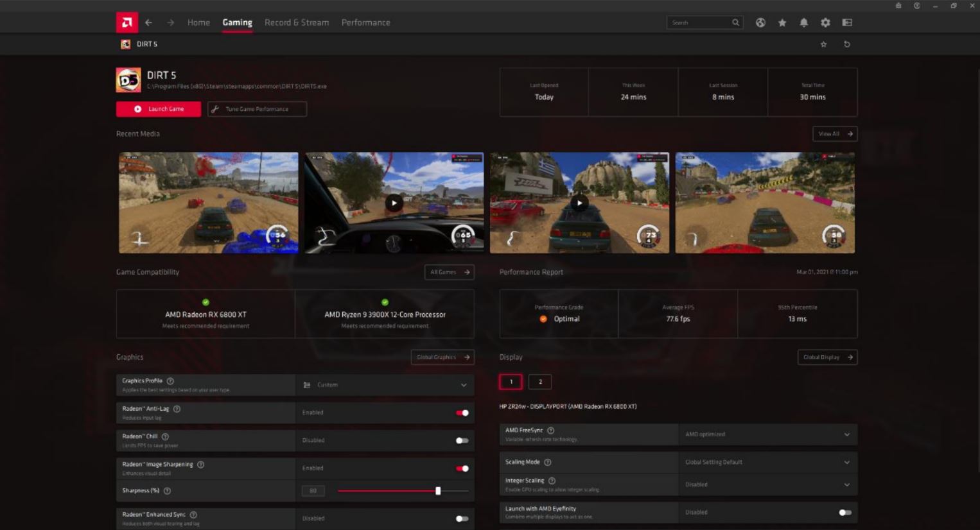980x530 pixels.
Task: Open favorites star in top toolbar
Action: coord(782,22)
